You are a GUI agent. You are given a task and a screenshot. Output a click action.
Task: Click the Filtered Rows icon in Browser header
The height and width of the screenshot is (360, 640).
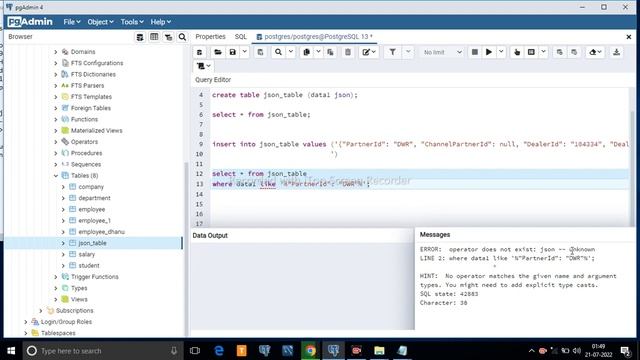168,37
